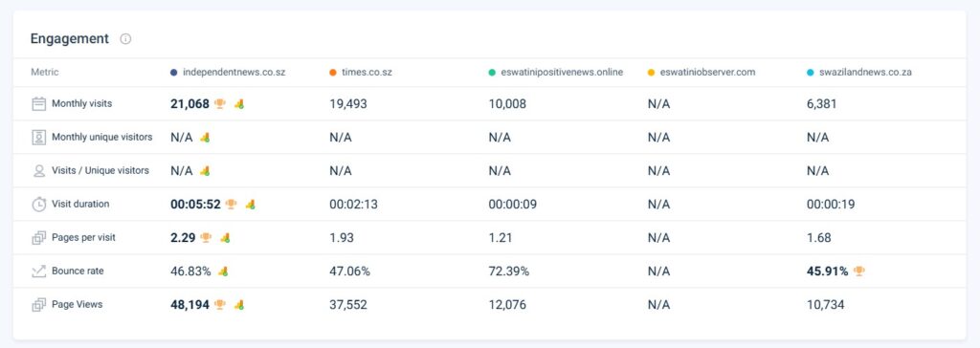Click the analytics icon beside 46.83%

[x=222, y=272]
